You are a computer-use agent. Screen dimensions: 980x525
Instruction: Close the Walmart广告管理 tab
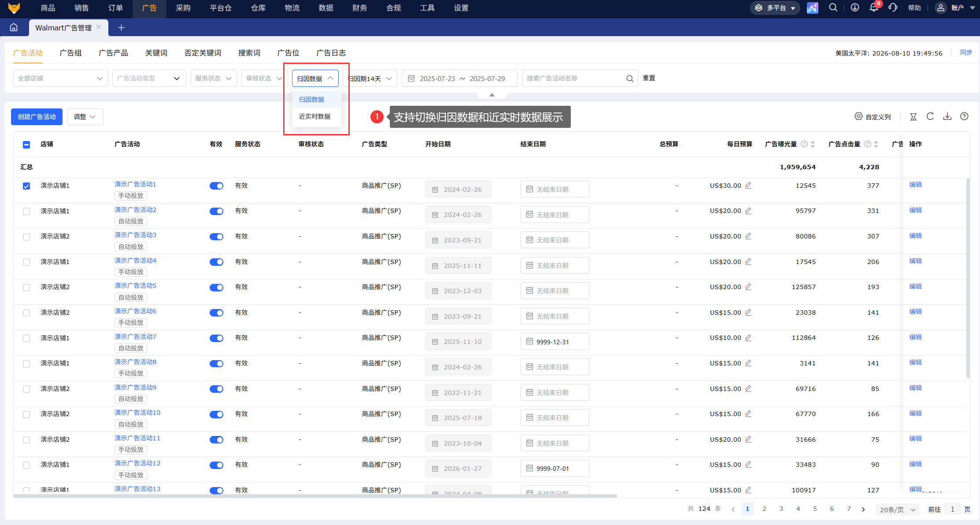click(99, 27)
